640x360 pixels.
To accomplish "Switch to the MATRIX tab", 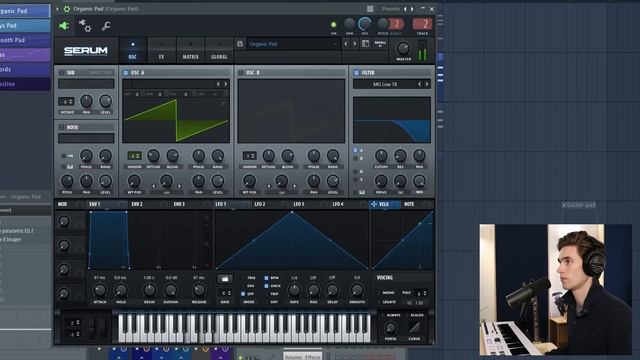I will pos(190,50).
